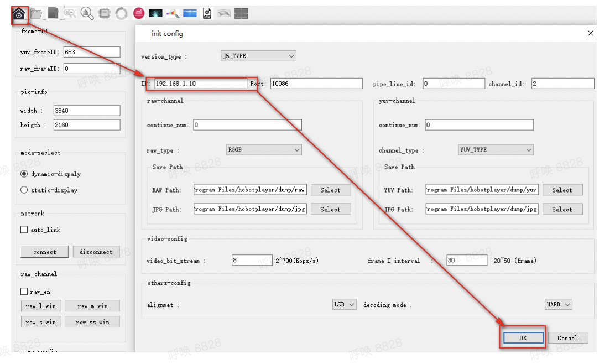Click the home init config icon
This screenshot has height=364, width=615.
tap(19, 14)
